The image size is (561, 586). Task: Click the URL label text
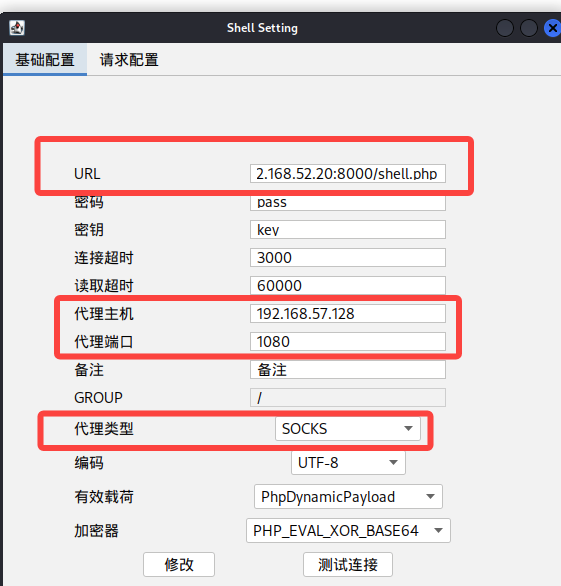coord(87,174)
